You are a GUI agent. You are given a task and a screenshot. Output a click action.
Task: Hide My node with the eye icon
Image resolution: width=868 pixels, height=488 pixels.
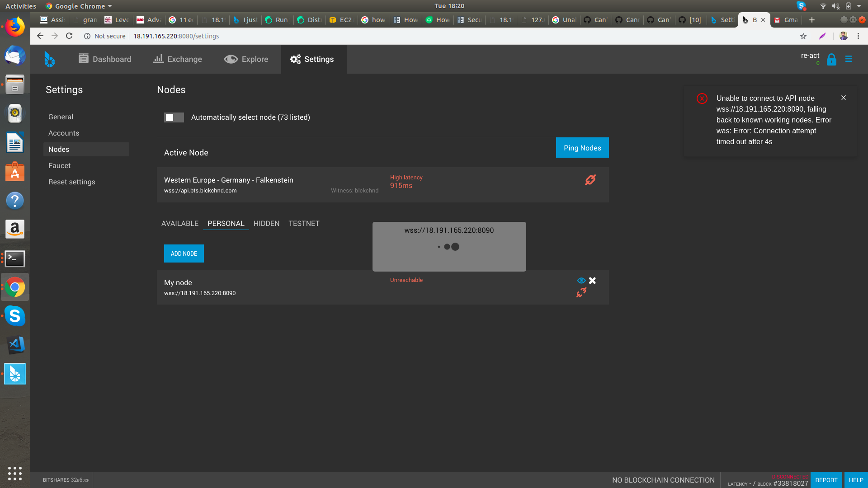click(x=581, y=280)
